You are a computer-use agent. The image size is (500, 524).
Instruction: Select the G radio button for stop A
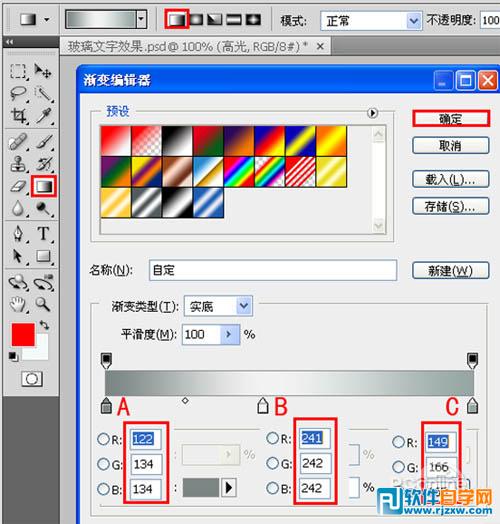point(103,464)
